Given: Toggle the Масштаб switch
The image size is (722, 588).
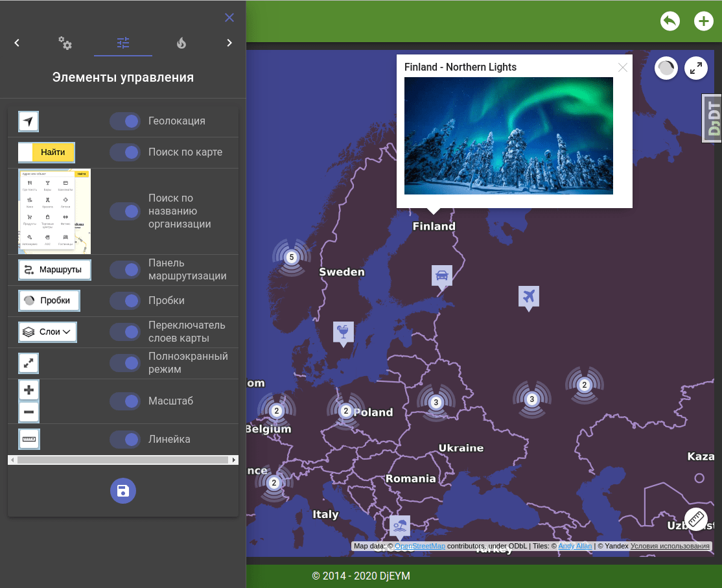Looking at the screenshot, I should (x=125, y=401).
